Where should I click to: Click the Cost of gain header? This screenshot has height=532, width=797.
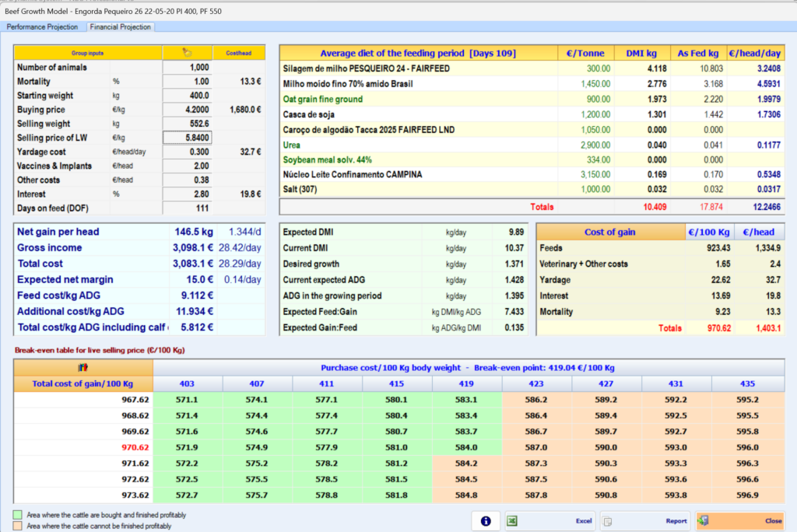pos(610,233)
